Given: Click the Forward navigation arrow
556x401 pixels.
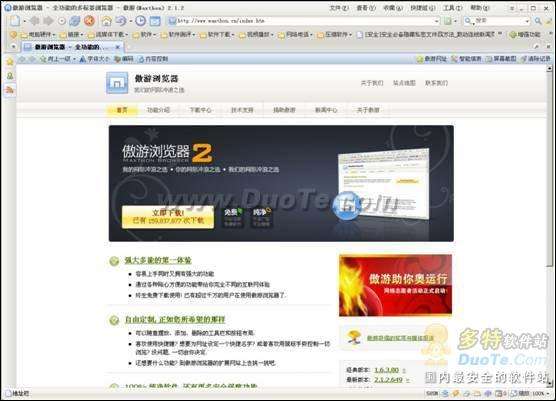Looking at the screenshot, I should 48,21.
